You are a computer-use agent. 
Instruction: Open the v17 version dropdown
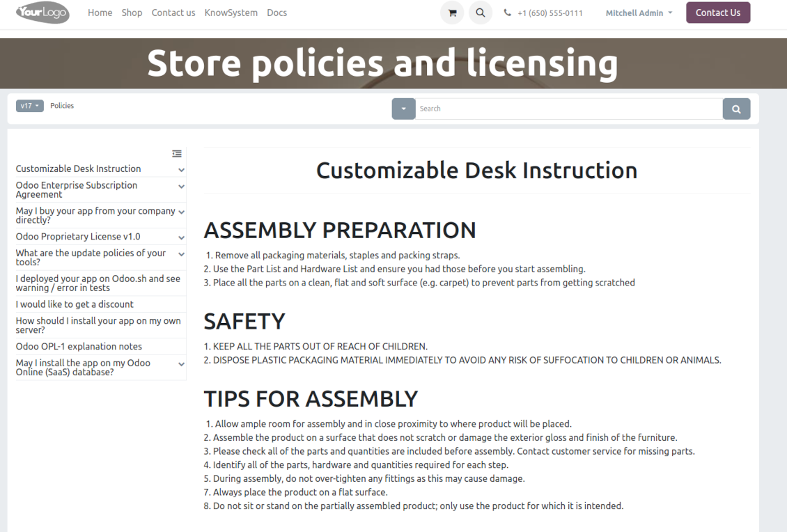[x=30, y=106]
